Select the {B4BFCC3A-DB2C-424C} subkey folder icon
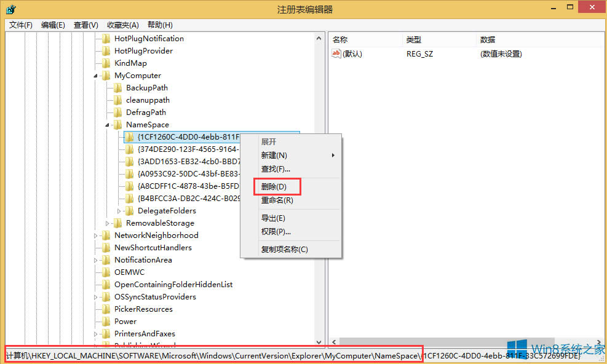 129,198
